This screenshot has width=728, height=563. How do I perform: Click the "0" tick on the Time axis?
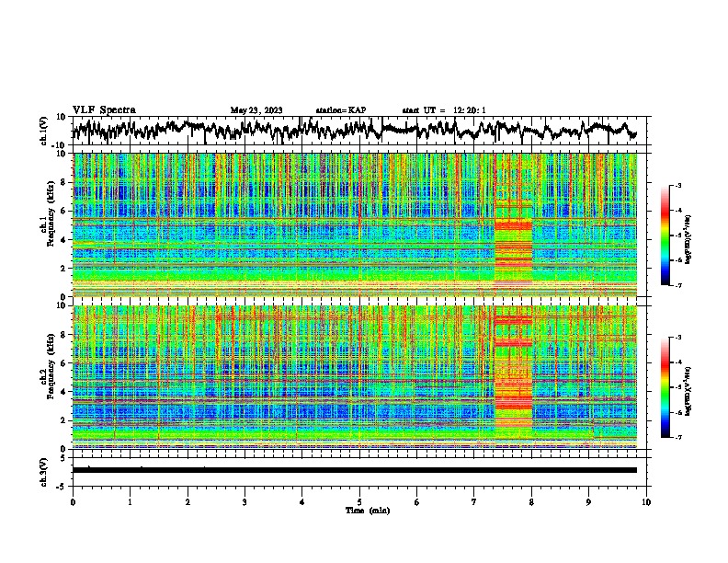73,502
